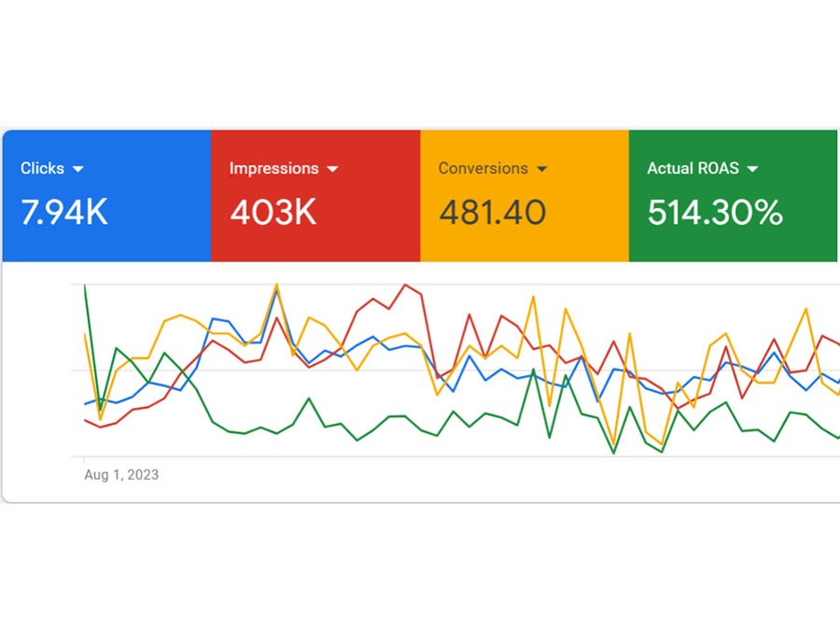Image resolution: width=840 pixels, height=630 pixels.
Task: Select the Impressions label text
Action: tap(273, 169)
